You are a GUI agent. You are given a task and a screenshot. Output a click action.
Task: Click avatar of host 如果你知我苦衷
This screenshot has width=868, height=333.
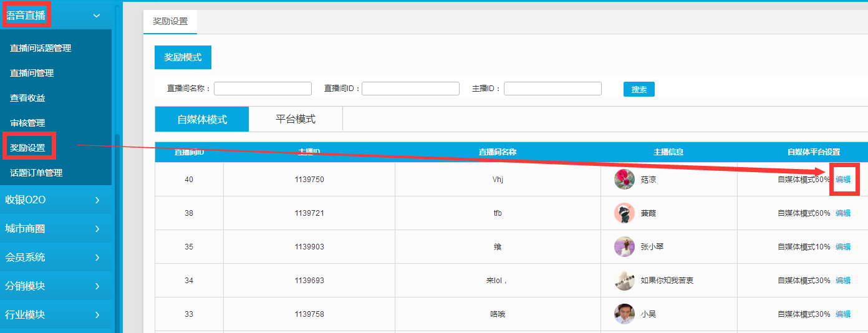(x=624, y=281)
